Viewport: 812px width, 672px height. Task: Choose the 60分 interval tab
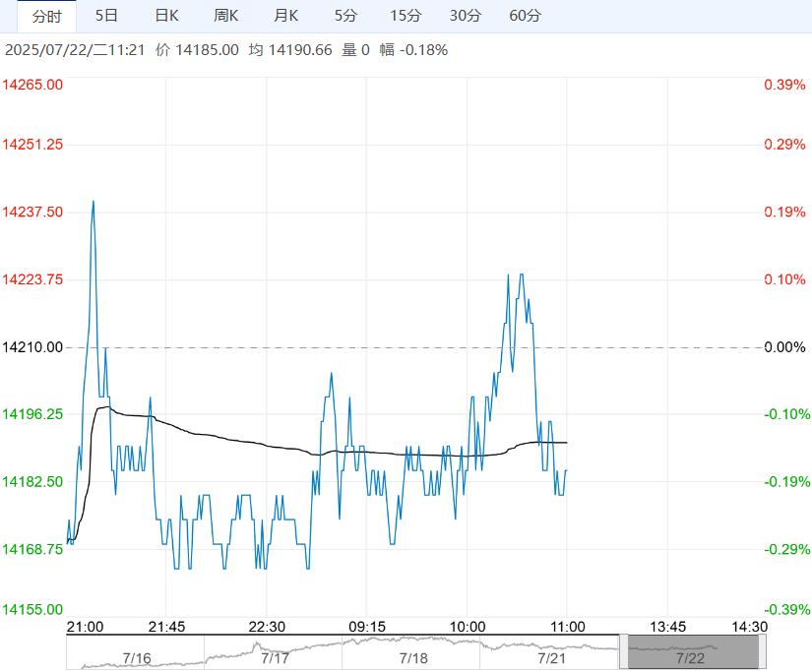pyautogui.click(x=526, y=16)
